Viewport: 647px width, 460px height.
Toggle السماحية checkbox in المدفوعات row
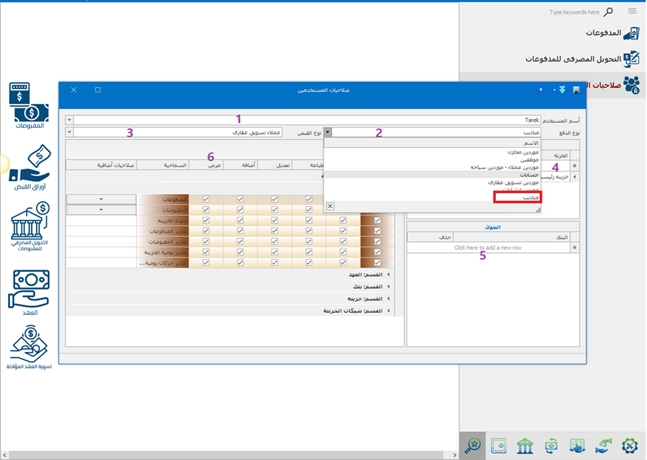pyautogui.click(x=161, y=199)
